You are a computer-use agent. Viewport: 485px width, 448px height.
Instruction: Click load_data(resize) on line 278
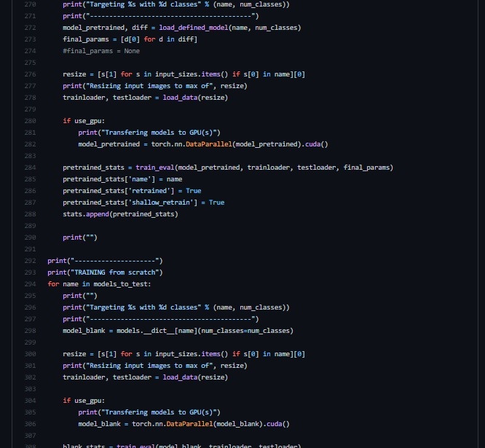[195, 98]
